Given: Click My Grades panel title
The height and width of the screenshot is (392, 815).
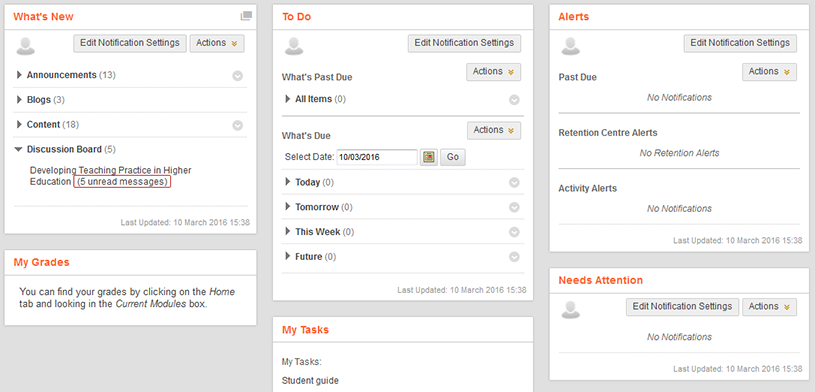Looking at the screenshot, I should click(x=41, y=262).
